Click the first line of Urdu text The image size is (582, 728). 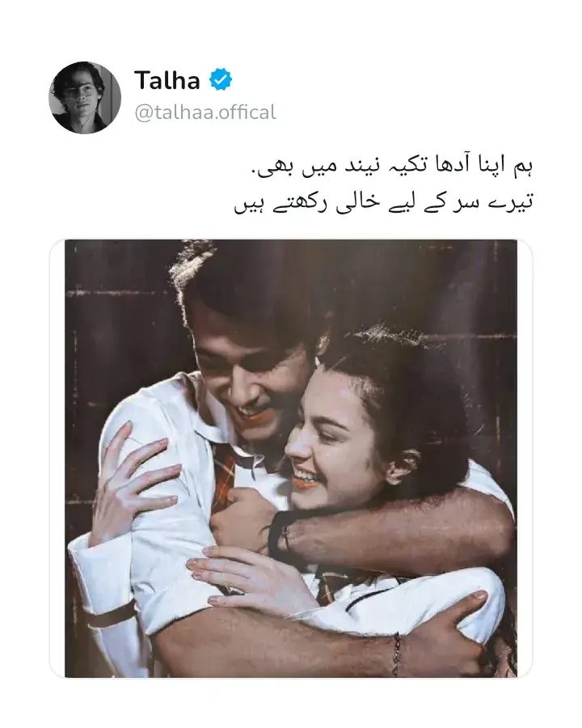coord(392,167)
